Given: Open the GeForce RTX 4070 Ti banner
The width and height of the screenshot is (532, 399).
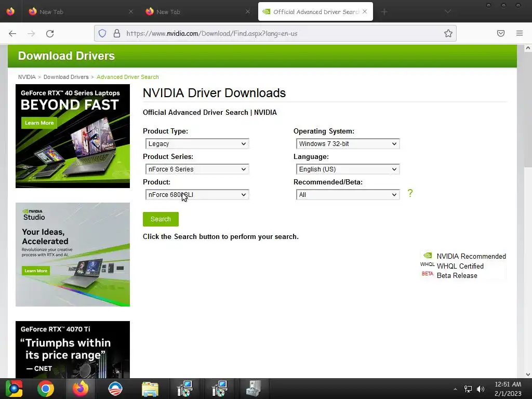Looking at the screenshot, I should pos(73,350).
